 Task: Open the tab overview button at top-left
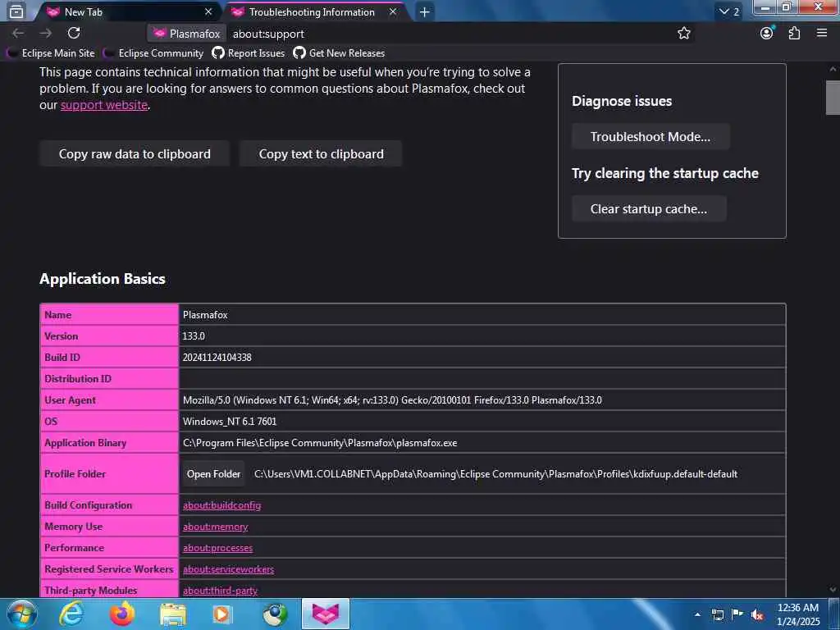point(16,11)
